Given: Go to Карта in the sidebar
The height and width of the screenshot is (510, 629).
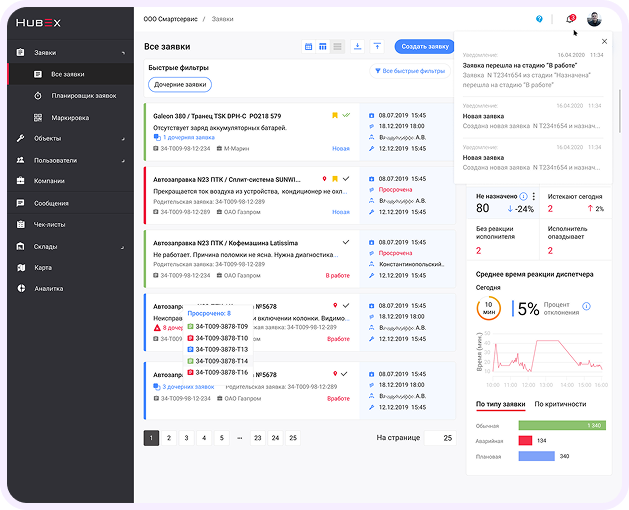Looking at the screenshot, I should (x=43, y=267).
